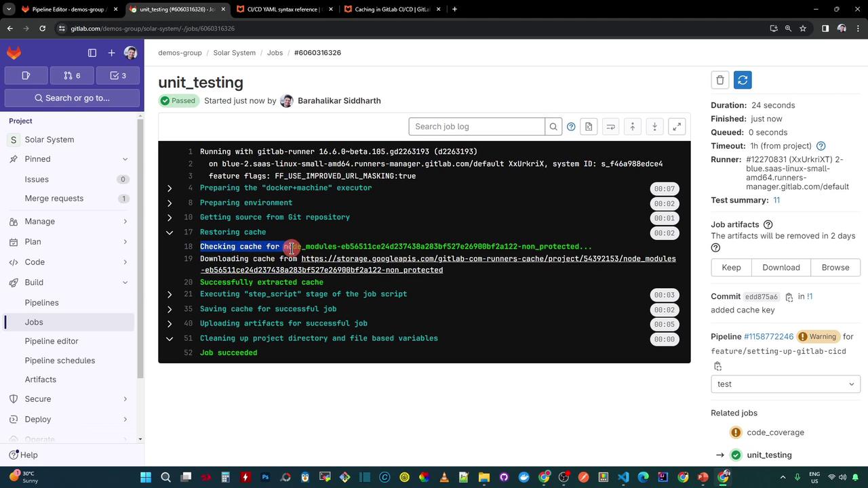Image resolution: width=868 pixels, height=488 pixels.
Task: Expand Preparing the docker+machine executor section
Action: [x=170, y=188]
